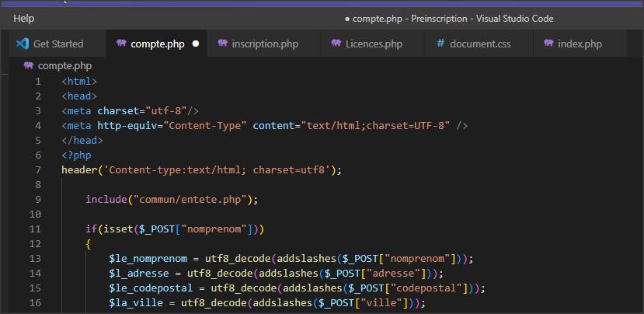Click the if(isset condition on line 11
This screenshot has width=644, height=314.
[175, 229]
